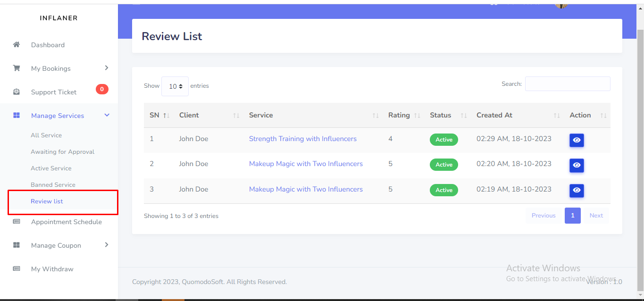Click the Manage Services grid icon
This screenshot has width=644, height=301.
coord(17,116)
